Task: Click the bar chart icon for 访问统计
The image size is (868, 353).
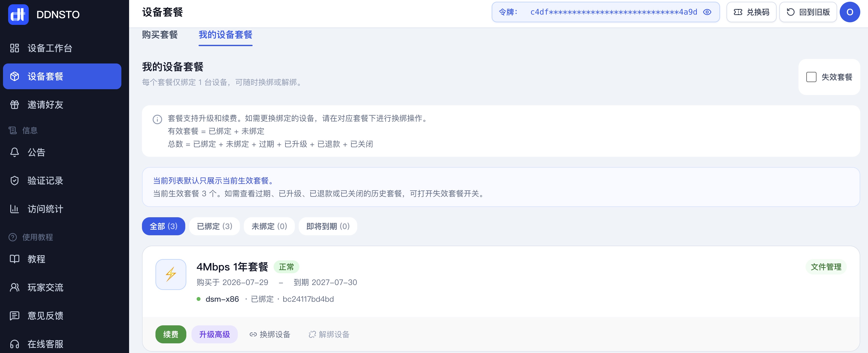Action: [x=15, y=209]
